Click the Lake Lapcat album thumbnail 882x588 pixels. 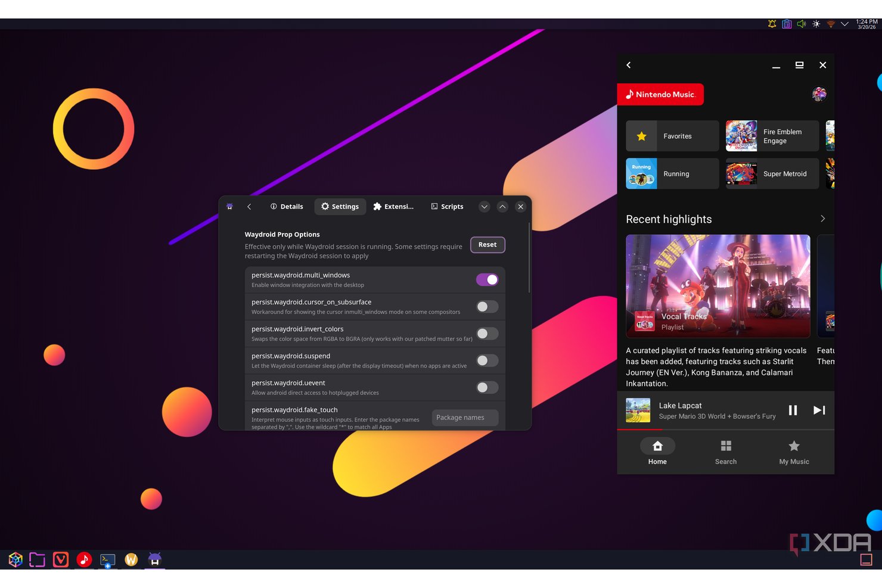[638, 410]
